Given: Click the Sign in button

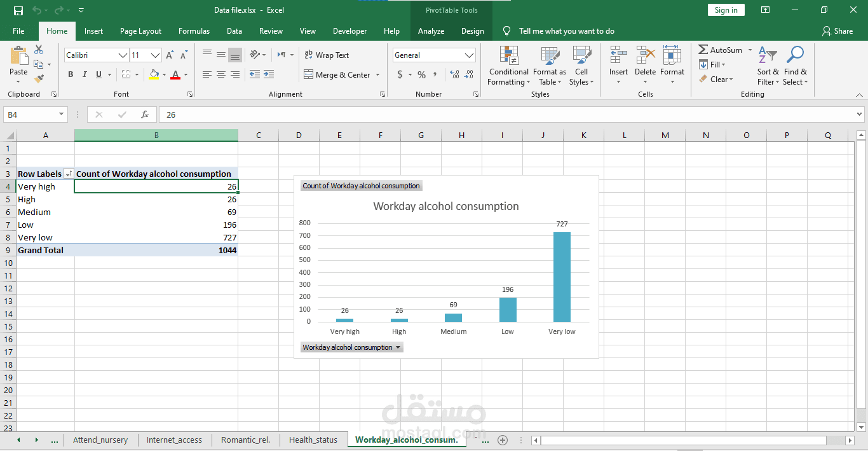Looking at the screenshot, I should click(726, 10).
